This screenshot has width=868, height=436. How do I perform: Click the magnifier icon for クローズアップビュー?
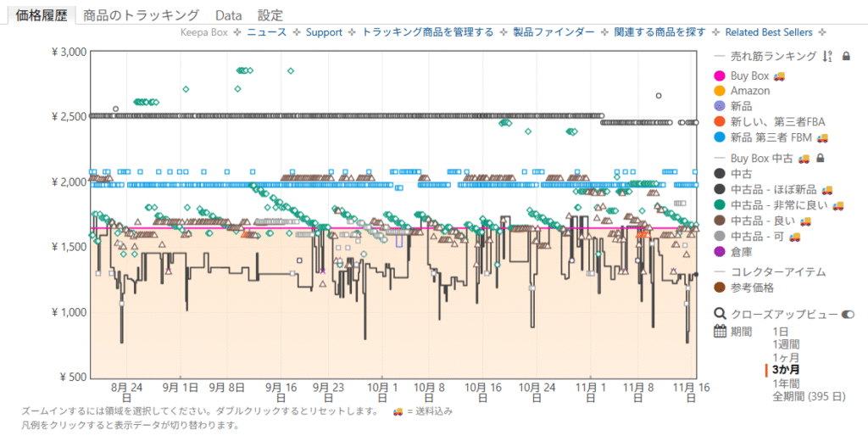tap(720, 314)
